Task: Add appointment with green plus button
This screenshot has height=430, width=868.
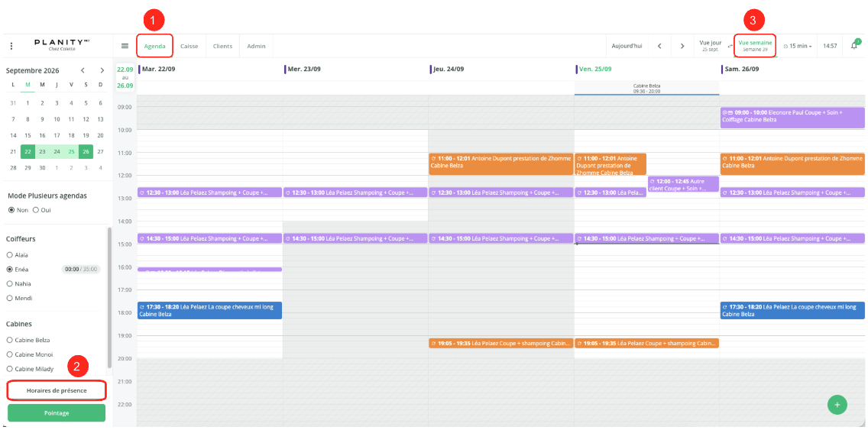Action: (837, 405)
